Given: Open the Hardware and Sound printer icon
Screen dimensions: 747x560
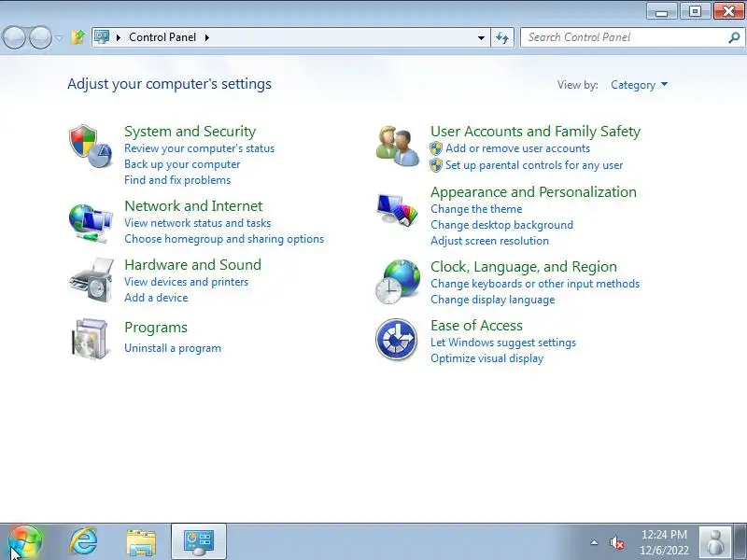Looking at the screenshot, I should (x=92, y=281).
